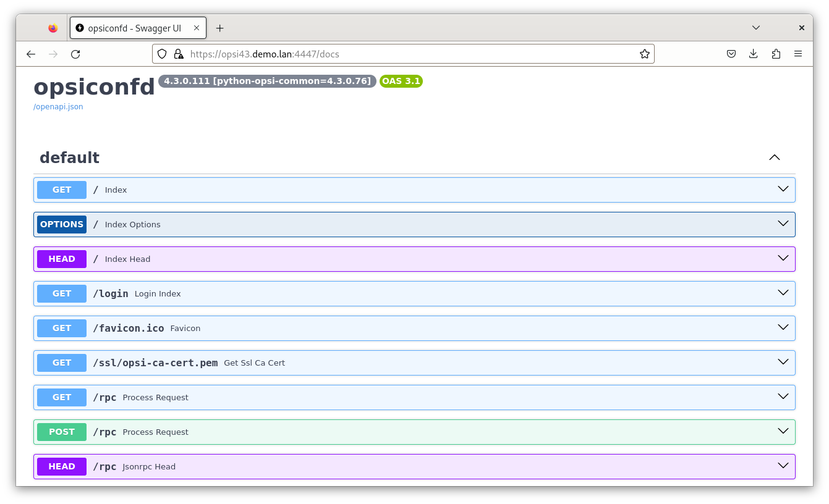Image resolution: width=829 pixels, height=504 pixels.
Task: Click the URL address bar
Action: [403, 54]
